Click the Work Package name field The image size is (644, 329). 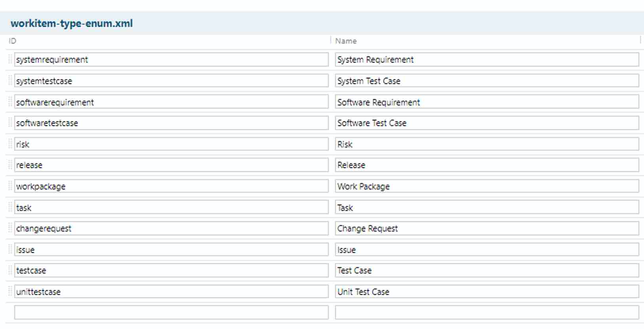(x=487, y=186)
